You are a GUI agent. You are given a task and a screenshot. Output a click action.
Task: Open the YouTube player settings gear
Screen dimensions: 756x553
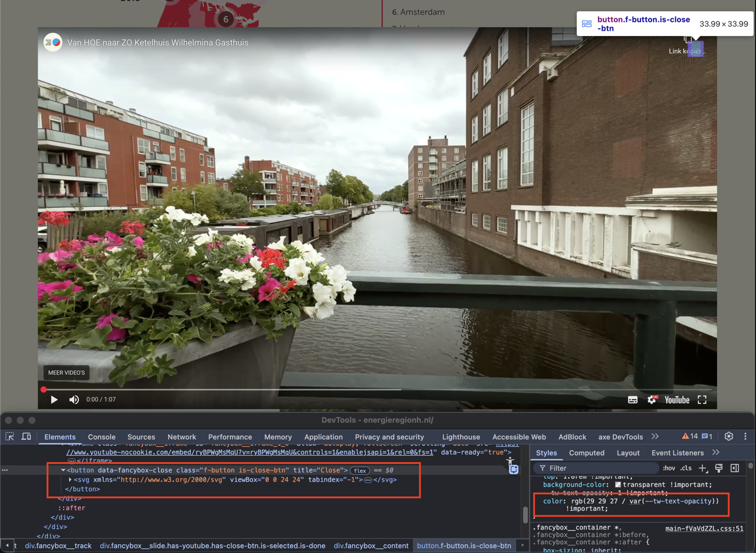pyautogui.click(x=652, y=400)
